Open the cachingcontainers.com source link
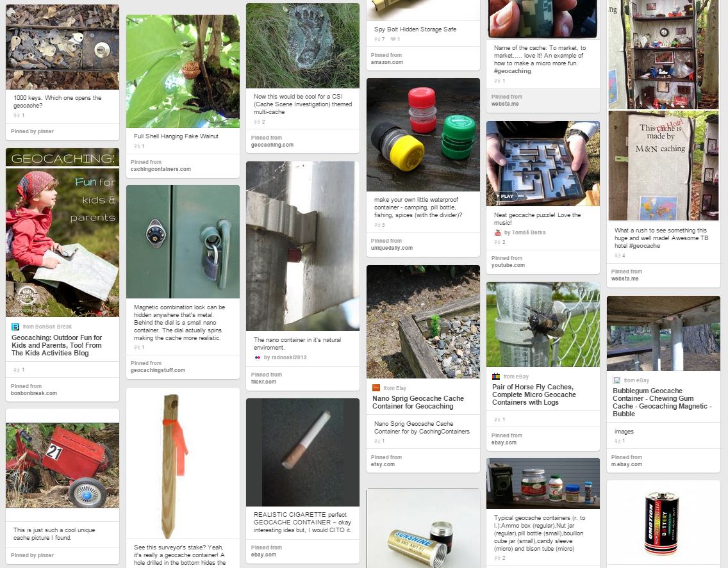Viewport: 728px width, 568px height. pyautogui.click(x=161, y=169)
